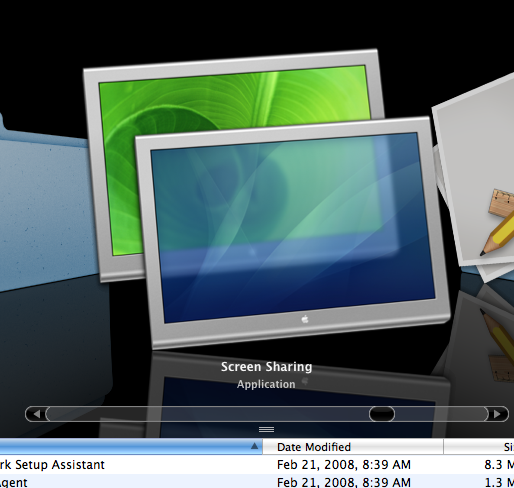Select the "Agent" file row name
The height and width of the screenshot is (488, 514).
click(x=13, y=482)
